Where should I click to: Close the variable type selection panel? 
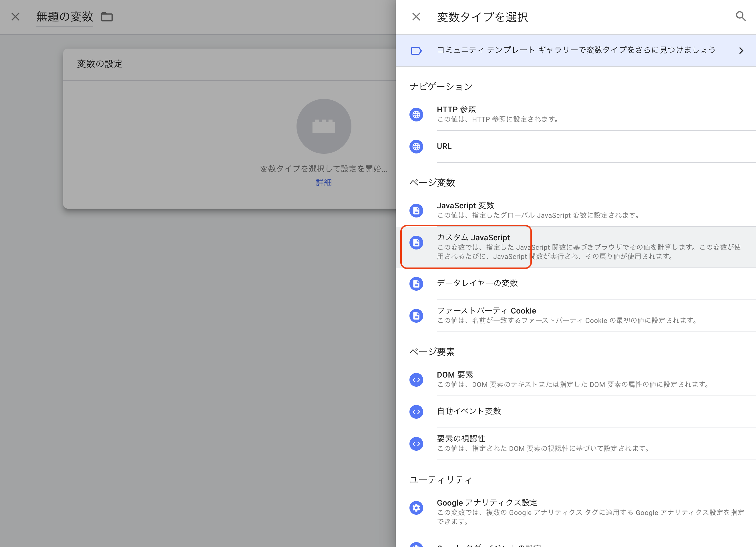(x=416, y=17)
